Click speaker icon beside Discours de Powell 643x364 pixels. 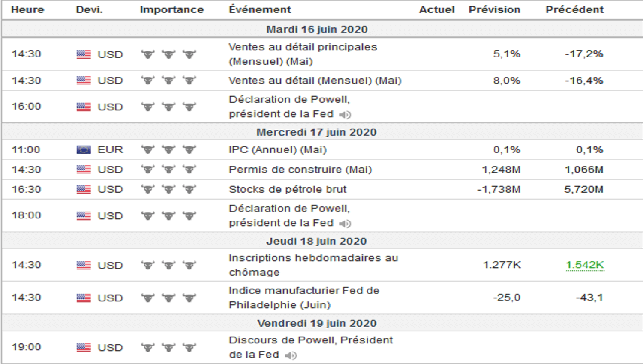click(291, 355)
